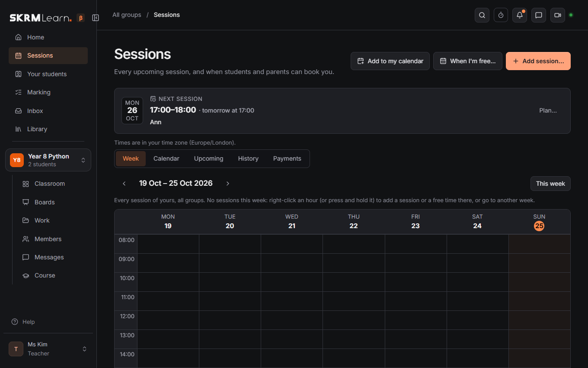Switch to the Calendar tab
The width and height of the screenshot is (588, 368).
point(166,158)
